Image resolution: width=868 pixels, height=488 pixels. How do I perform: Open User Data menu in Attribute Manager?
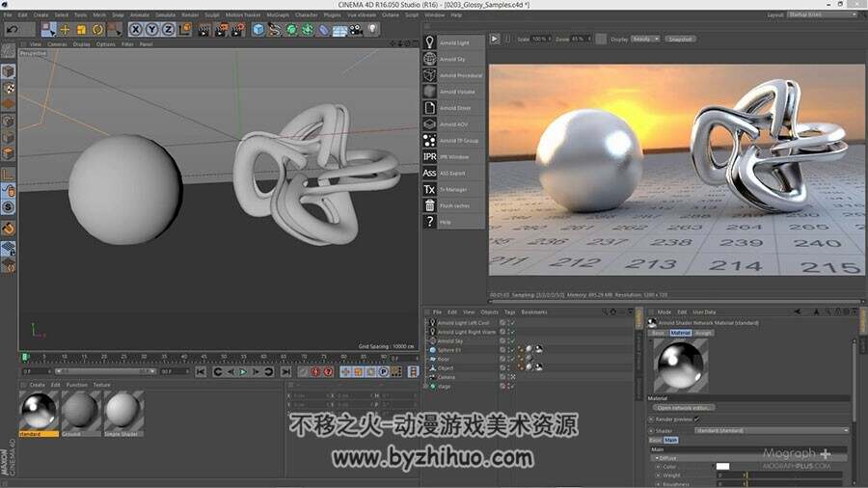click(704, 312)
